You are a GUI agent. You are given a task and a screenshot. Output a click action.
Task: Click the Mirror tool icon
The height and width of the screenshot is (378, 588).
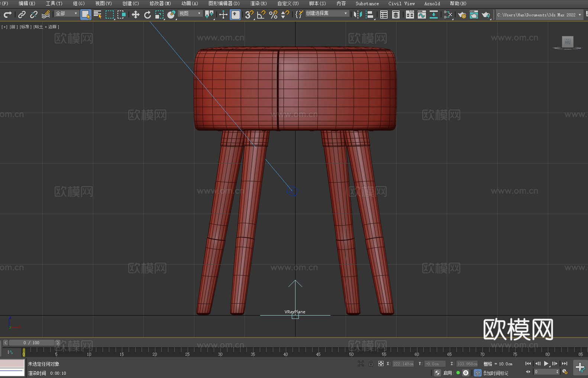click(x=358, y=14)
